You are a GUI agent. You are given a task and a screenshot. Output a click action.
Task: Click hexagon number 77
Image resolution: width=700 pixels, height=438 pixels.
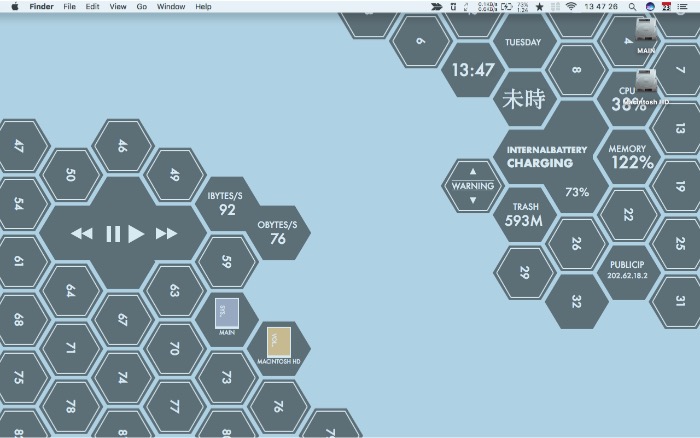pos(175,407)
